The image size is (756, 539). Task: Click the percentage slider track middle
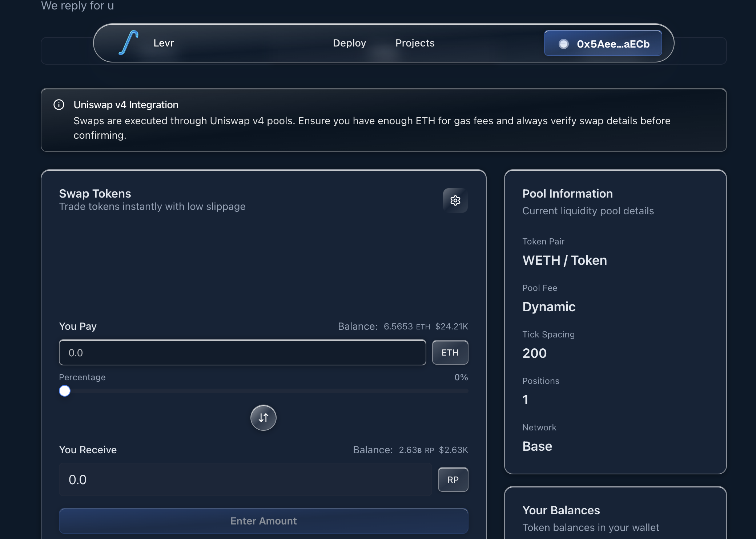coord(264,391)
